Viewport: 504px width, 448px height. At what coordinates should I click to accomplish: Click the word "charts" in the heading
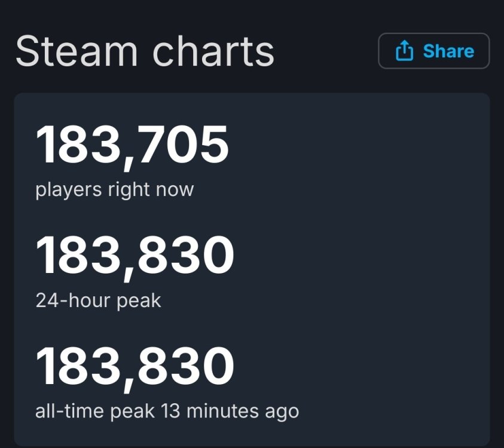pyautogui.click(x=207, y=51)
